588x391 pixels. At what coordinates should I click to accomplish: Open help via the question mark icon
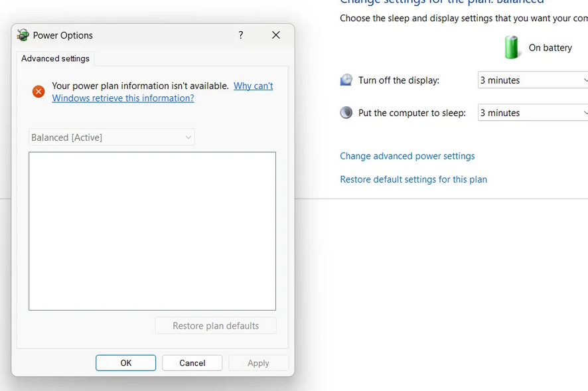tap(241, 35)
